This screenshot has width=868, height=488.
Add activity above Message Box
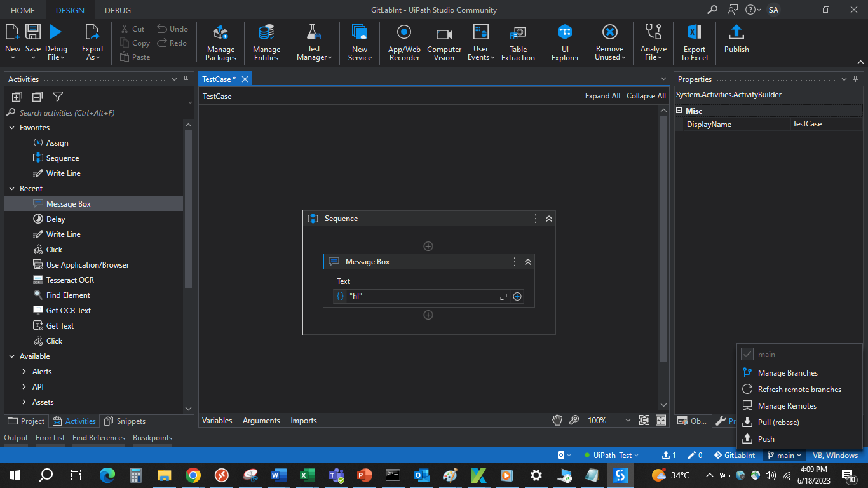(x=428, y=246)
